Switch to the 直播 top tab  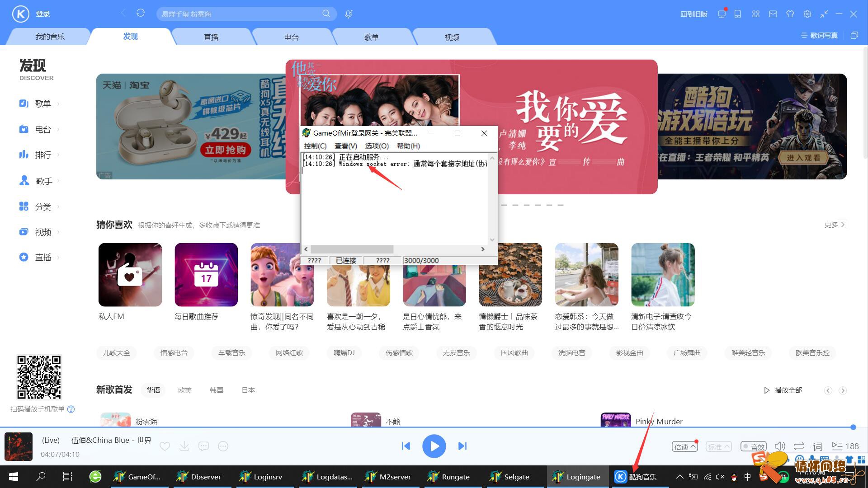(x=211, y=37)
